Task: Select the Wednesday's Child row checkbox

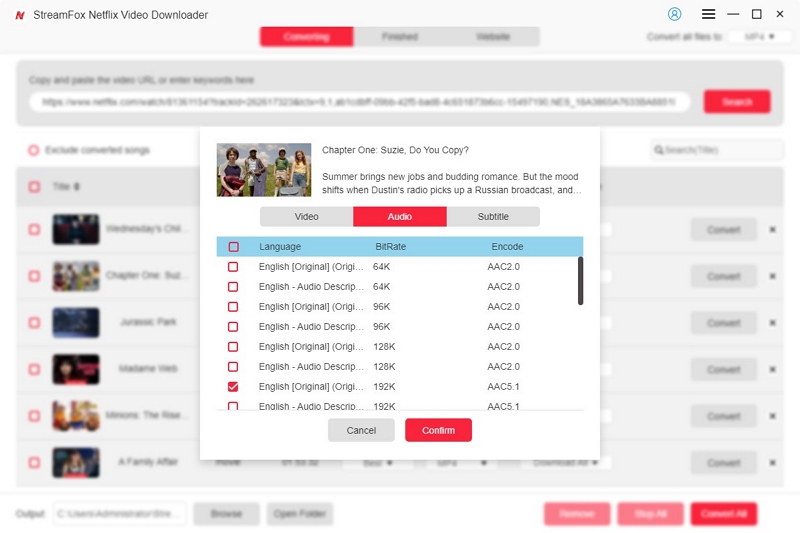Action: [34, 230]
